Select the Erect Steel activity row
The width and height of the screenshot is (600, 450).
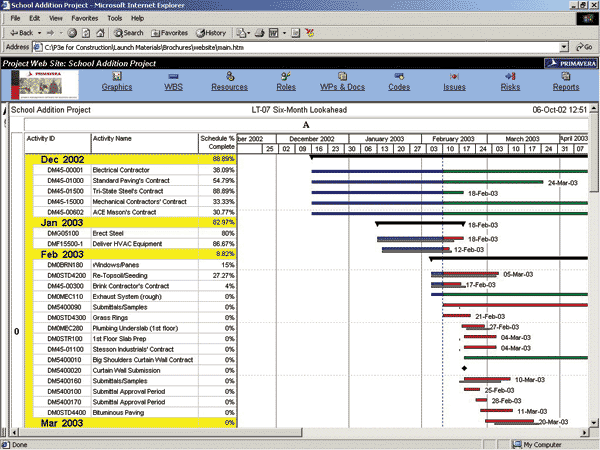[106, 233]
